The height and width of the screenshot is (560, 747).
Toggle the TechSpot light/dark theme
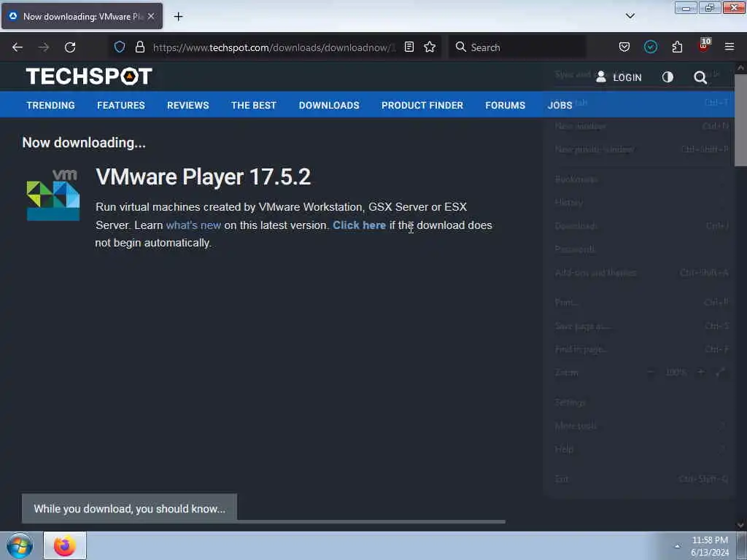coord(667,77)
